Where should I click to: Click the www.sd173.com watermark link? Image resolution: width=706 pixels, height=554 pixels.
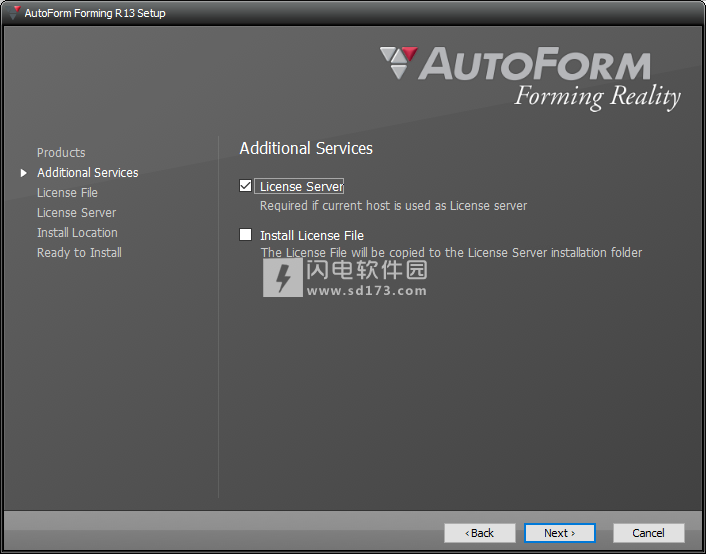click(x=366, y=291)
